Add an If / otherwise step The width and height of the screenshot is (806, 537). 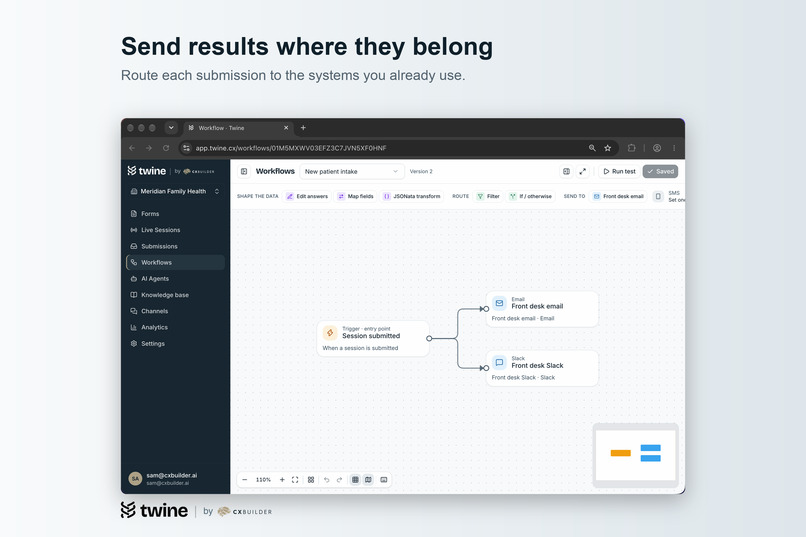(x=530, y=196)
